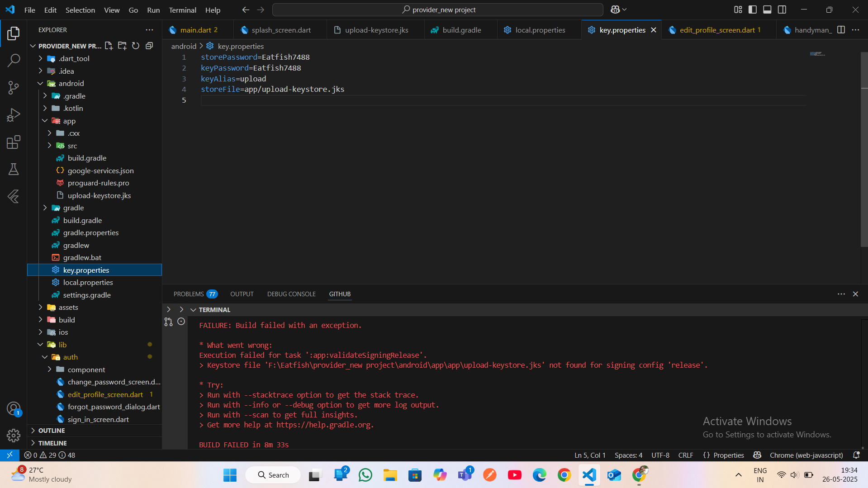
Task: Split the editor to the right
Action: (x=841, y=30)
